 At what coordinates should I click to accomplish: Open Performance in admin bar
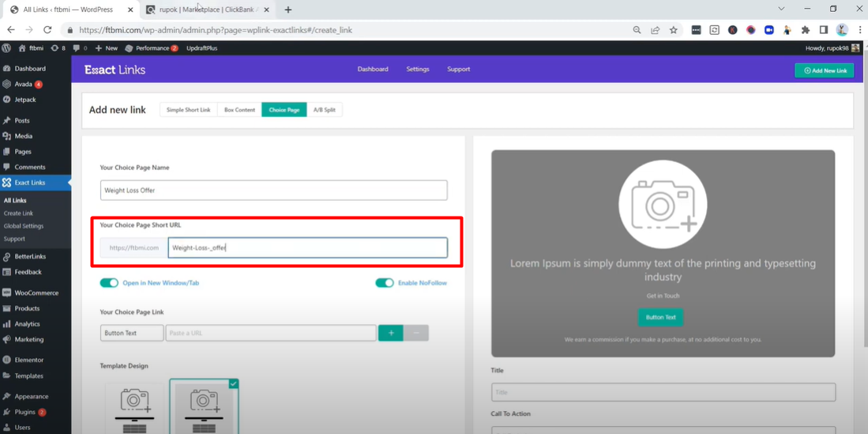pyautogui.click(x=151, y=48)
